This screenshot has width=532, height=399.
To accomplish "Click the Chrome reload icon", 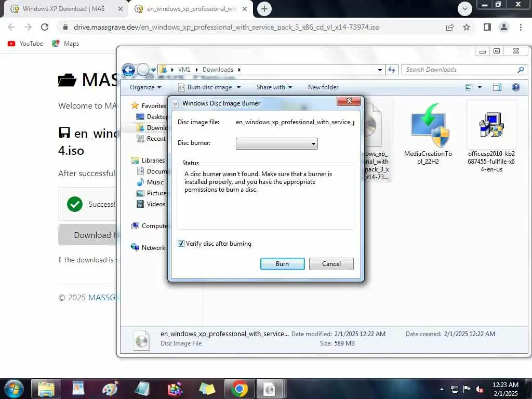I will 45,27.
